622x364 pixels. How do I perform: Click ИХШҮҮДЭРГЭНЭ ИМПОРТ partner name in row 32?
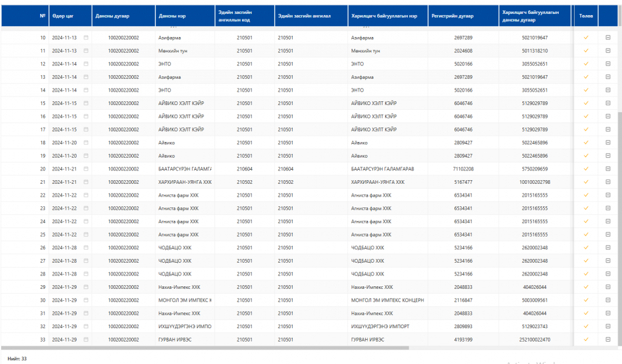coord(380,326)
